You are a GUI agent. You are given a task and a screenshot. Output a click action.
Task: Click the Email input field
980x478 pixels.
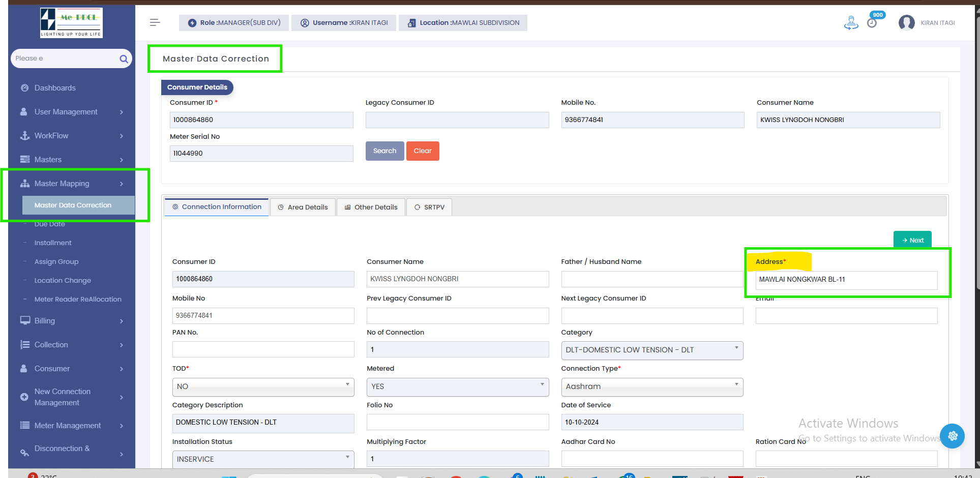846,316
